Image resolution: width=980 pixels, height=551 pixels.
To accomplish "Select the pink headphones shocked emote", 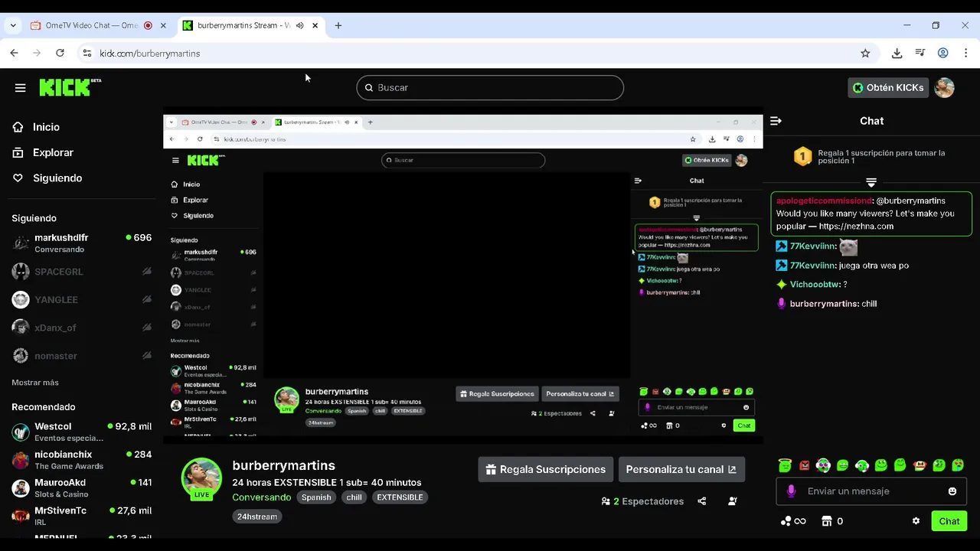I will (823, 465).
